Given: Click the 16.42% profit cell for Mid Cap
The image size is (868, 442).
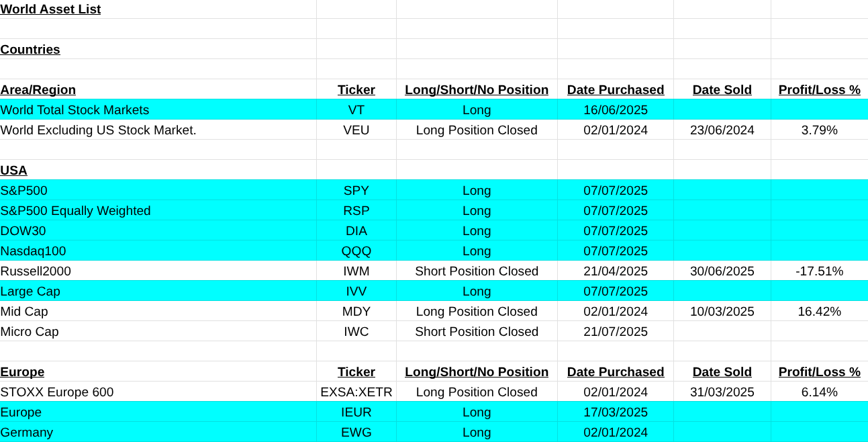Looking at the screenshot, I should coord(819,312).
